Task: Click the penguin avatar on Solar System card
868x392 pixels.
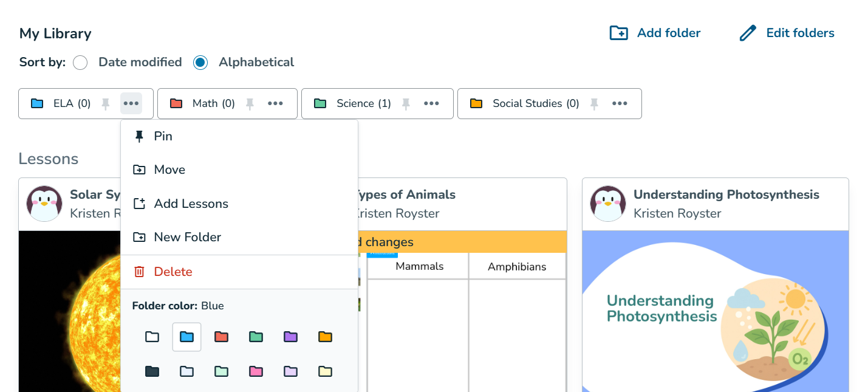Action: pyautogui.click(x=44, y=204)
